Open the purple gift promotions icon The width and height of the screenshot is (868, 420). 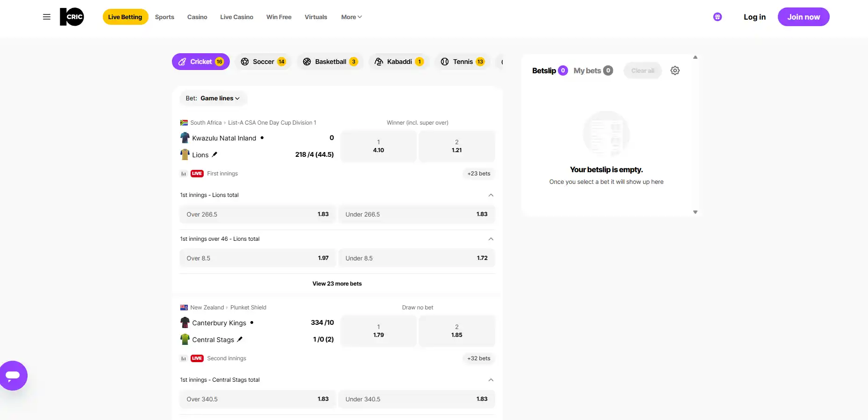(x=718, y=17)
